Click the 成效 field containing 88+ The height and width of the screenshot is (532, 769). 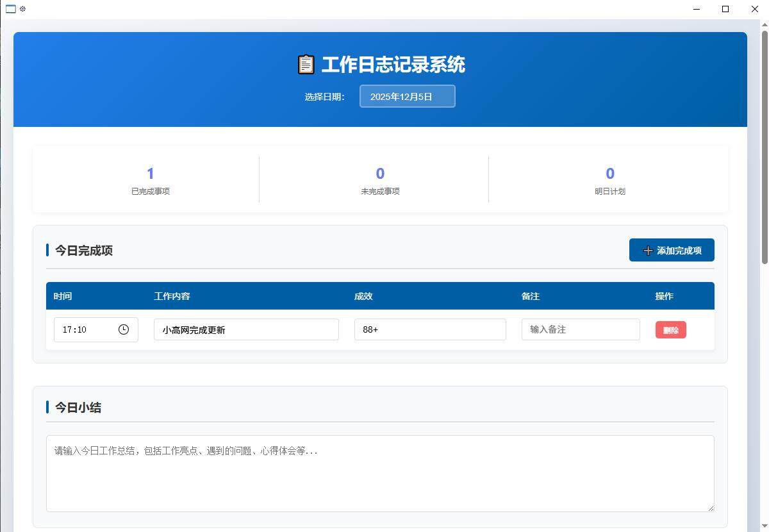tap(429, 329)
